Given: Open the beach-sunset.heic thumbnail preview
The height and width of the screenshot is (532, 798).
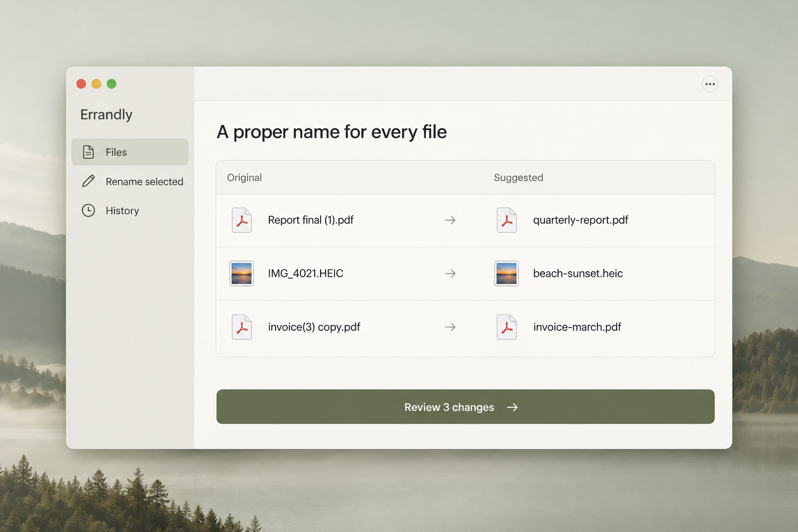Looking at the screenshot, I should [x=507, y=274].
